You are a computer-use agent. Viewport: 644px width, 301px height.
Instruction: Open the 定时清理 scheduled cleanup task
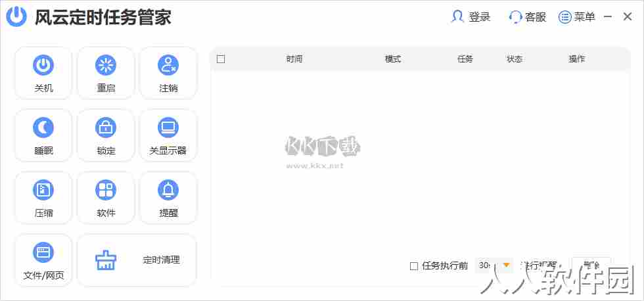[x=137, y=260]
